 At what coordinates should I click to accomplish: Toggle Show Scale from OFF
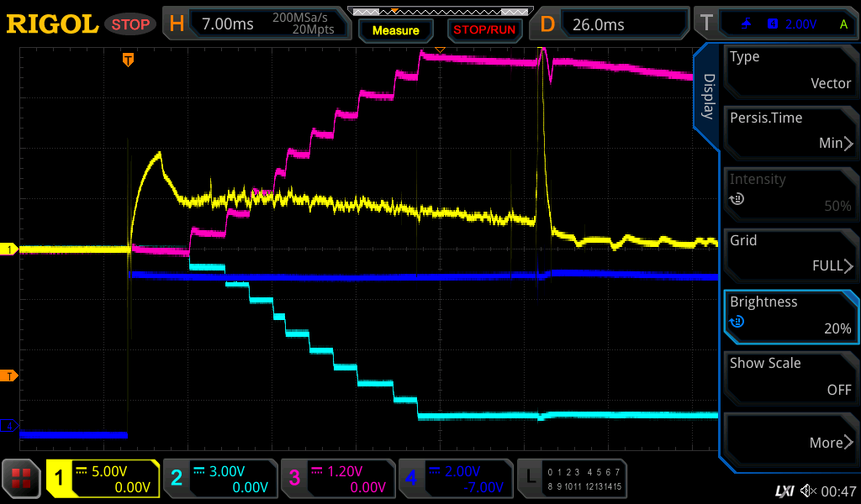[790, 376]
